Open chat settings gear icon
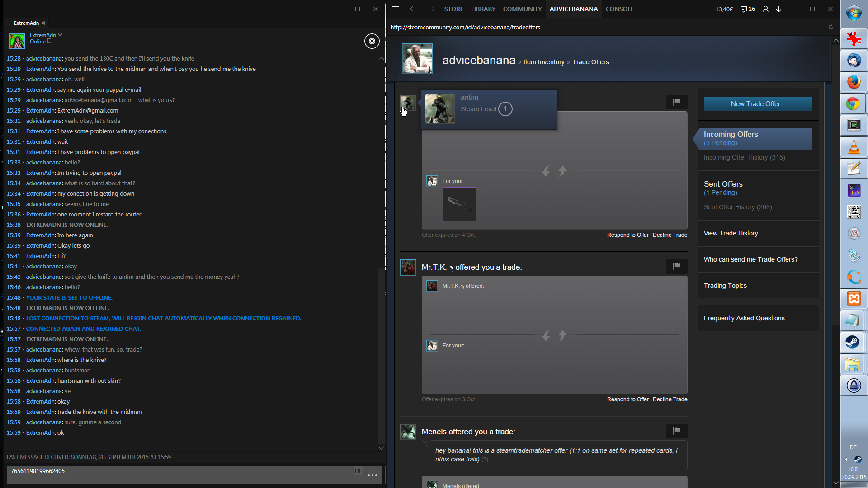The image size is (868, 488). [372, 41]
